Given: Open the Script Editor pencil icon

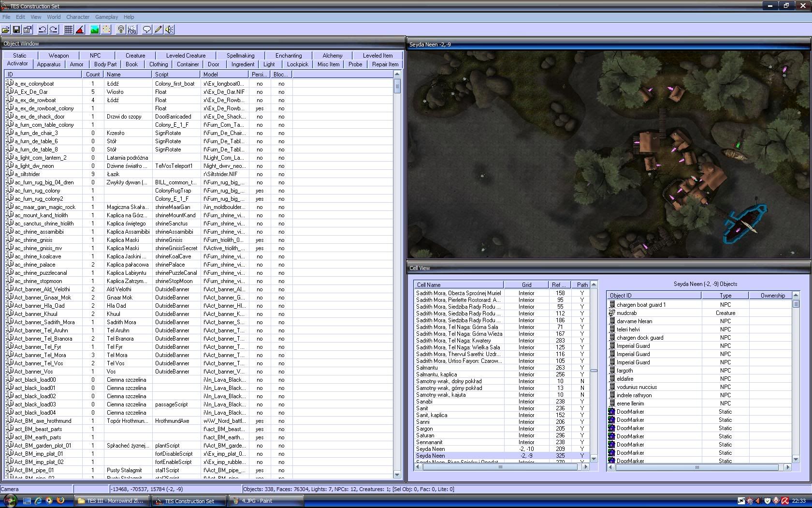Looking at the screenshot, I should coord(158,30).
